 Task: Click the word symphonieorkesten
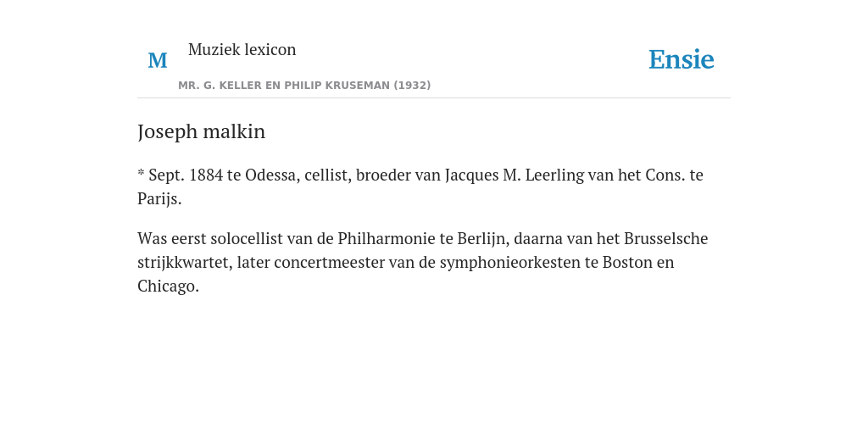click(x=509, y=263)
